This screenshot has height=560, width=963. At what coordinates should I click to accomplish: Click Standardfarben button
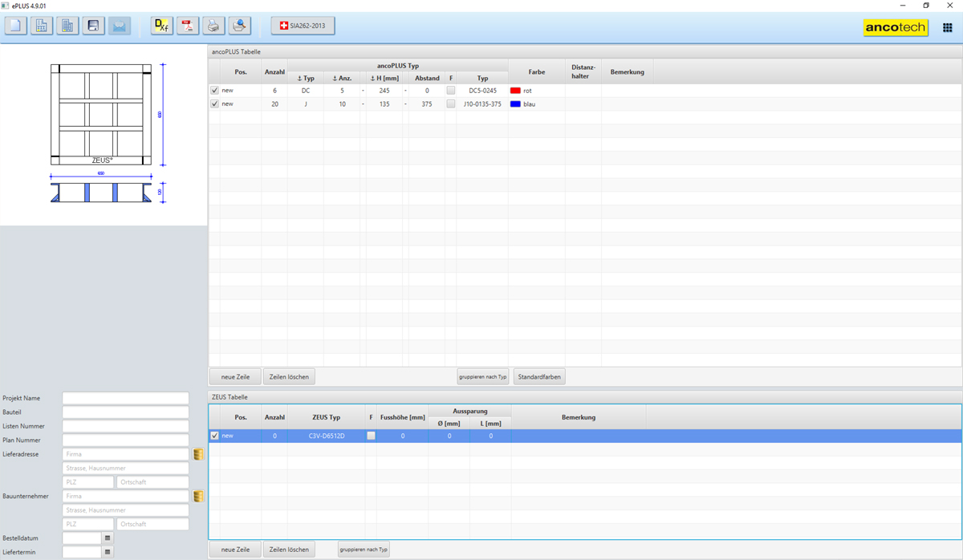(539, 377)
